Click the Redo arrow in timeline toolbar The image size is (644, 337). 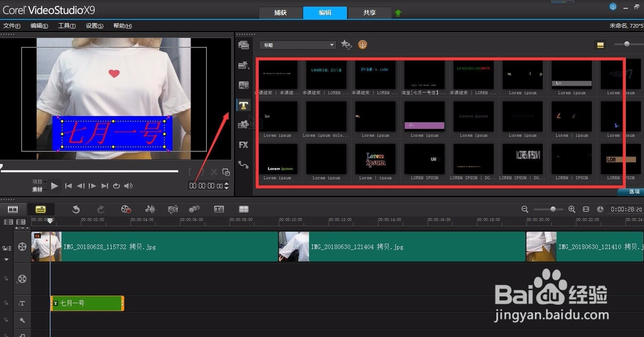[x=100, y=209]
